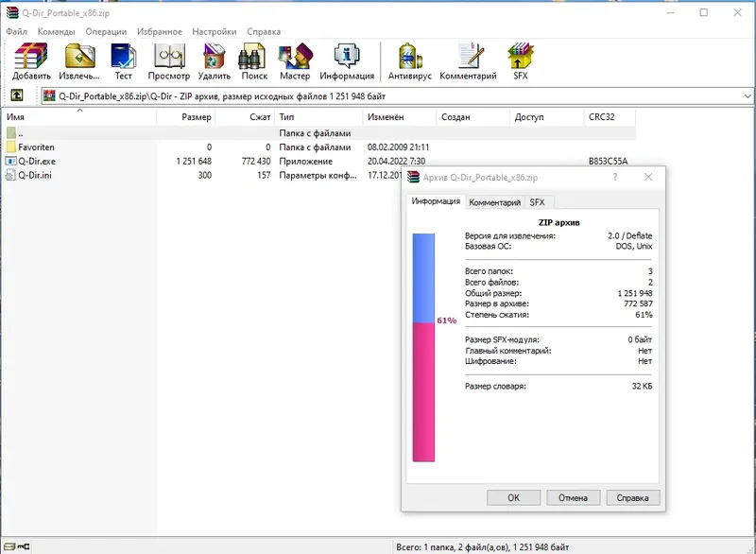Click the date 08.02.2009 21:11
This screenshot has height=554, width=756.
tap(398, 147)
